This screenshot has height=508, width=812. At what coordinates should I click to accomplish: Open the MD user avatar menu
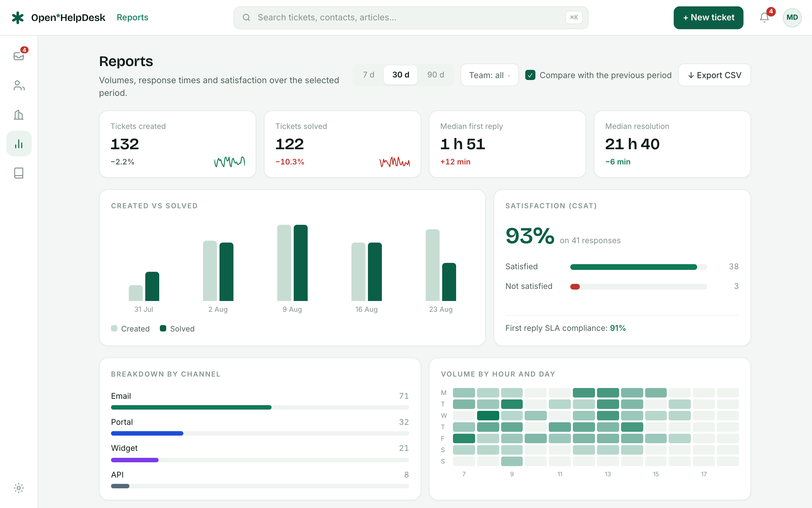[792, 17]
